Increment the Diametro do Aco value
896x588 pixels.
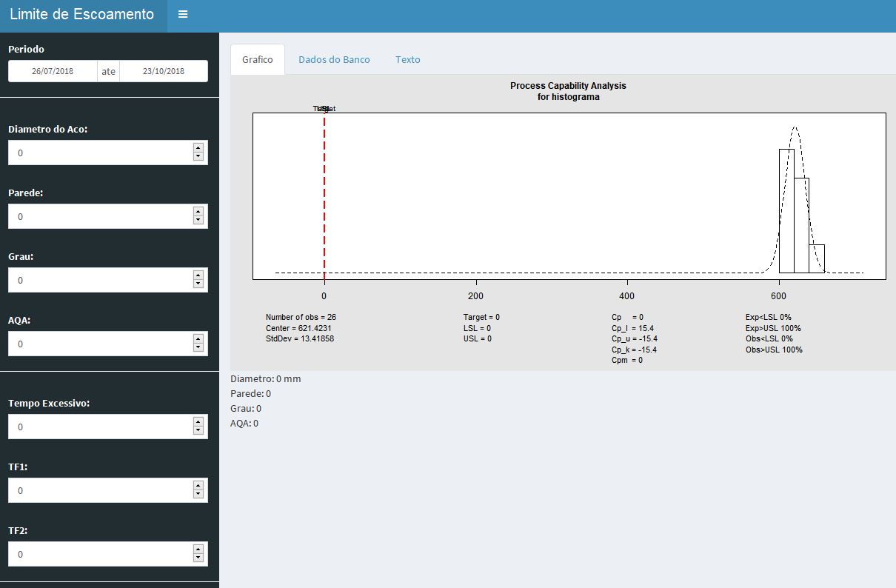(x=198, y=148)
